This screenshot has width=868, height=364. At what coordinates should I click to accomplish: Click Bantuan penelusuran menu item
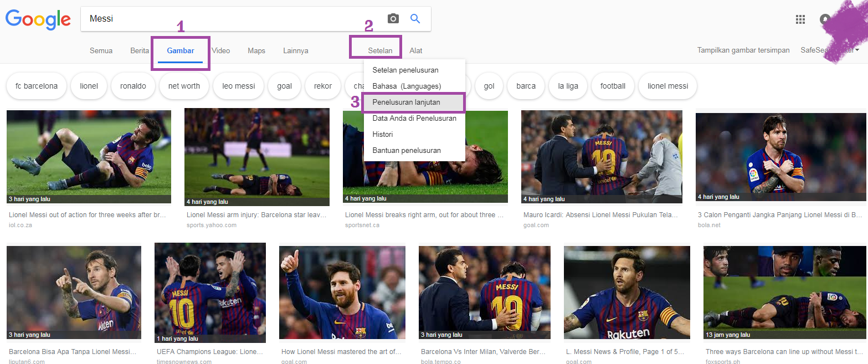coord(407,151)
